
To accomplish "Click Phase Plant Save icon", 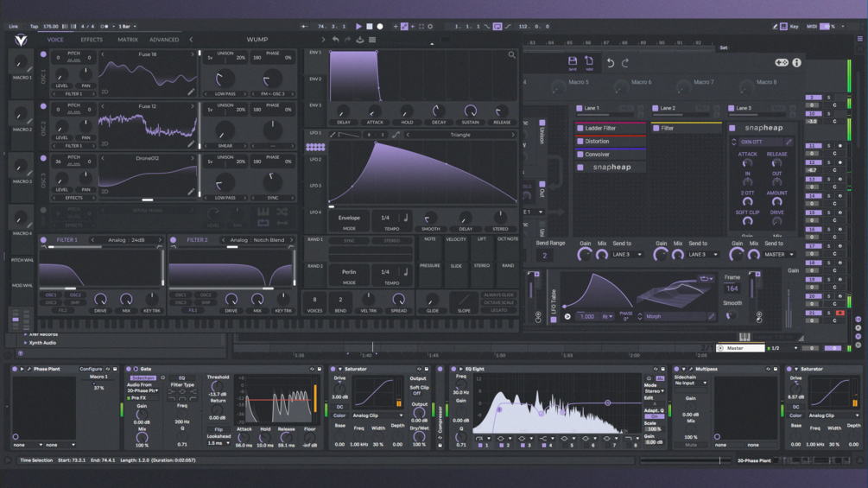I will [x=573, y=62].
